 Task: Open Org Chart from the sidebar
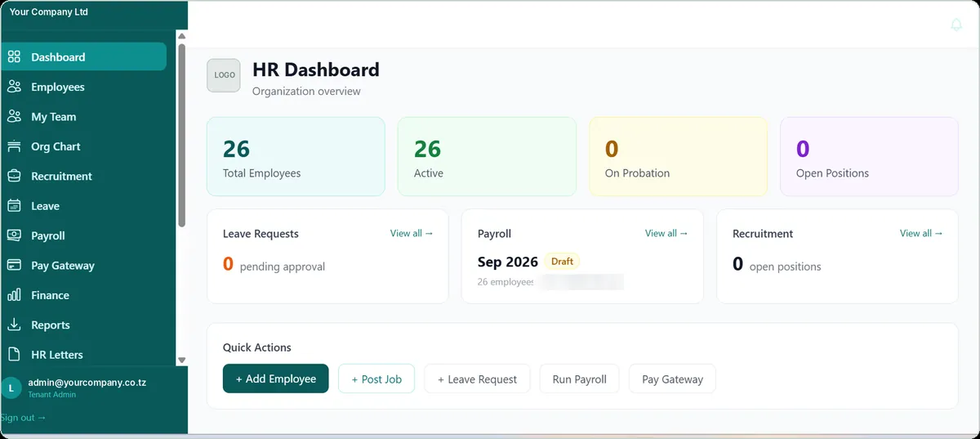tap(84, 146)
